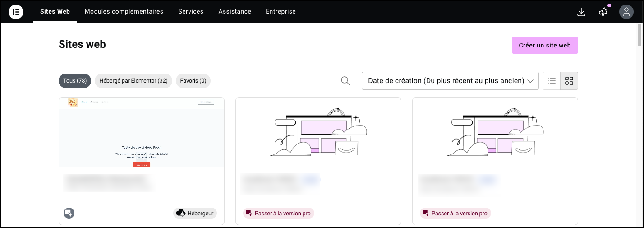Open the Date de création sort dropdown

pos(450,81)
